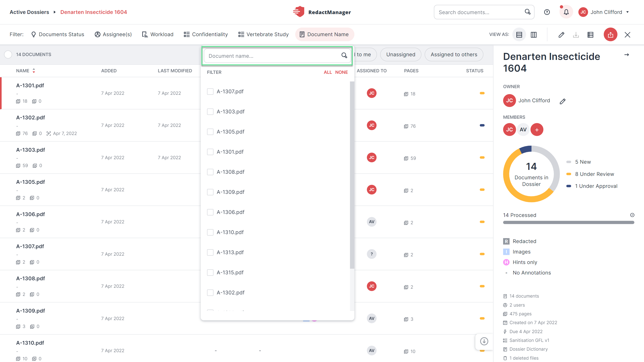This screenshot has height=362, width=644.
Task: Open the Confidentiality filter dropdown
Action: 206,34
